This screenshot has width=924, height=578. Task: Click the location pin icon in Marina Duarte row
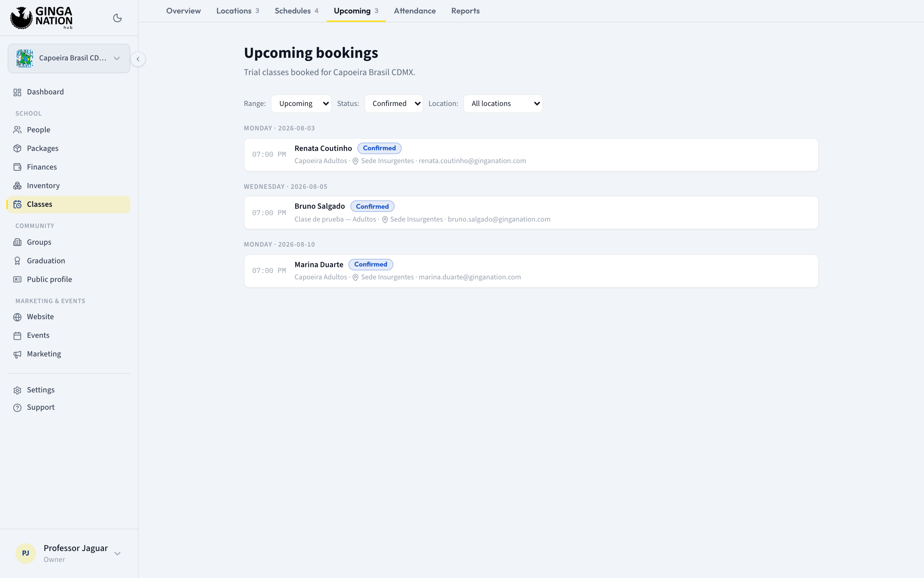click(x=355, y=277)
